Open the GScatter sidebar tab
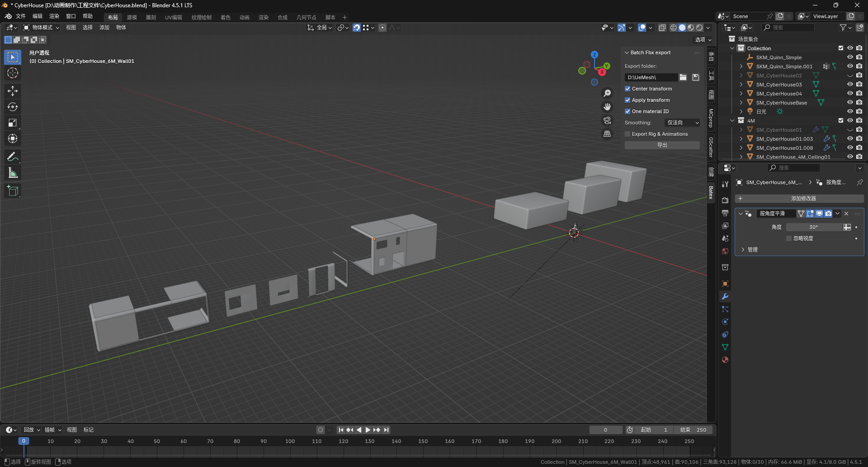The height and width of the screenshot is (467, 868). [x=711, y=147]
